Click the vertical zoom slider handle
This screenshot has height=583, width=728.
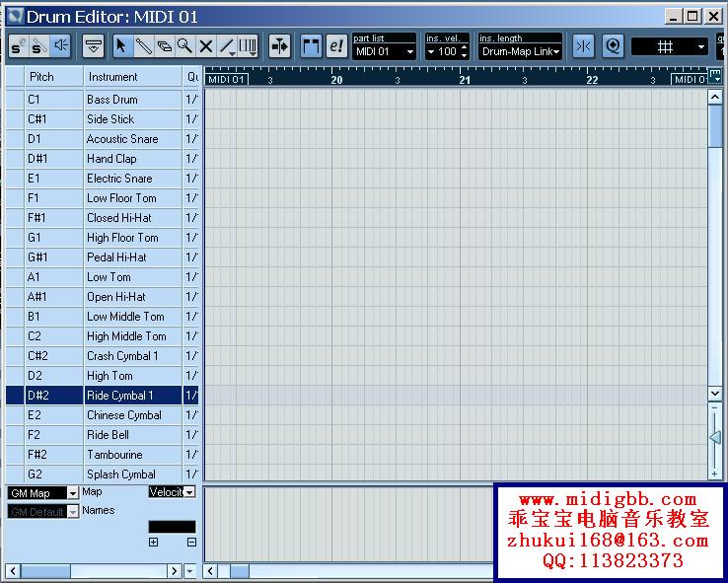coord(715,438)
